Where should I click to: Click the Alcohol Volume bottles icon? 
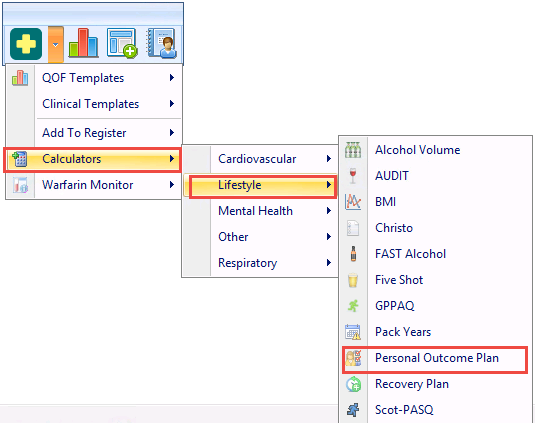(353, 150)
